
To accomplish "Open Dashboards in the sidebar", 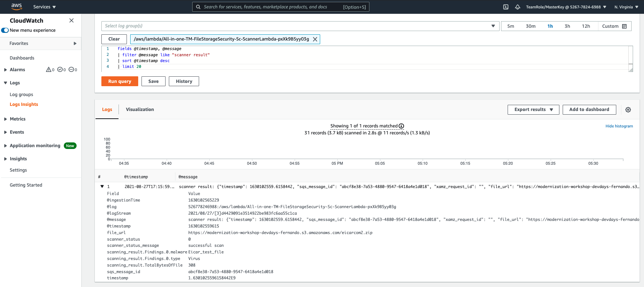I will tap(22, 58).
